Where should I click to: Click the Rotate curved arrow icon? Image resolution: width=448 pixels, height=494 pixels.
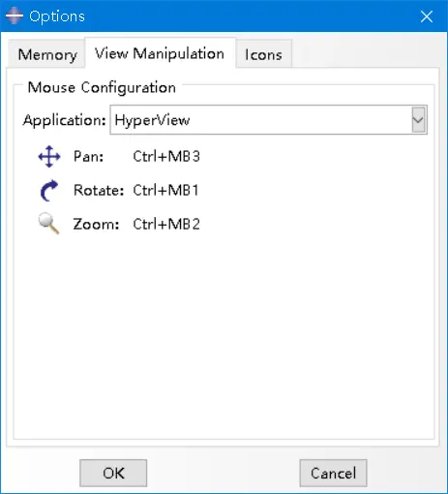[x=49, y=191]
